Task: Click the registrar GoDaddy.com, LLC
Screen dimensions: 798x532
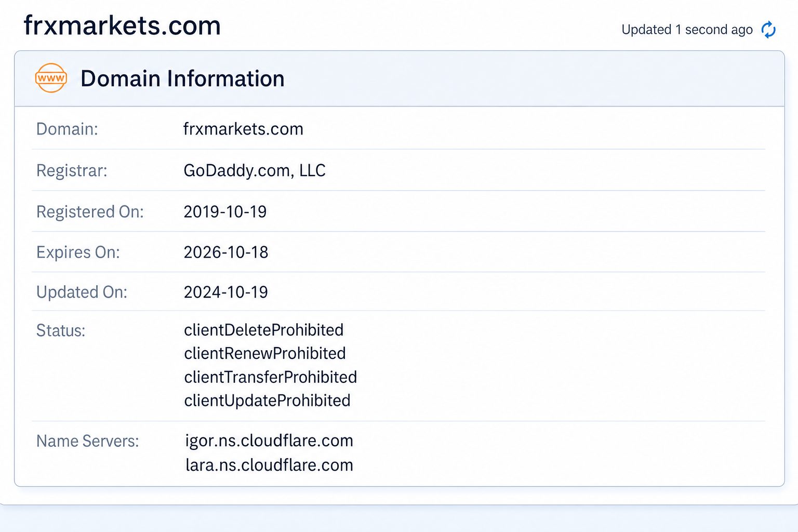Action: pos(255,170)
